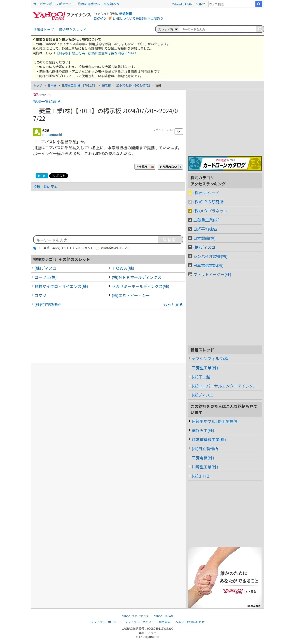
Task: Open ヘルプ in the header
Action: (200, 4)
